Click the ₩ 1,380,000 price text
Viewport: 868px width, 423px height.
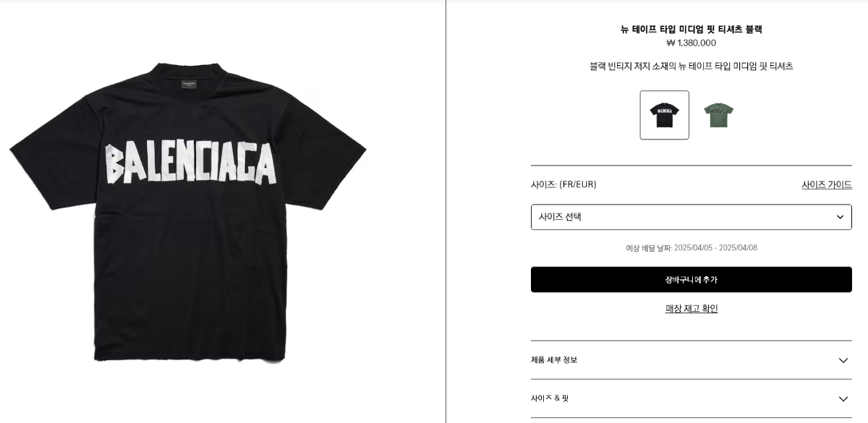point(692,43)
